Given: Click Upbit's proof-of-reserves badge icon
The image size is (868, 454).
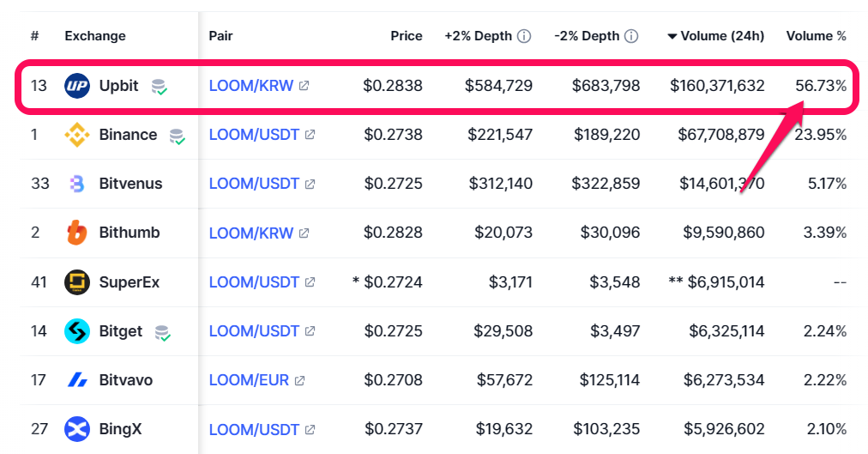Looking at the screenshot, I should 159,86.
